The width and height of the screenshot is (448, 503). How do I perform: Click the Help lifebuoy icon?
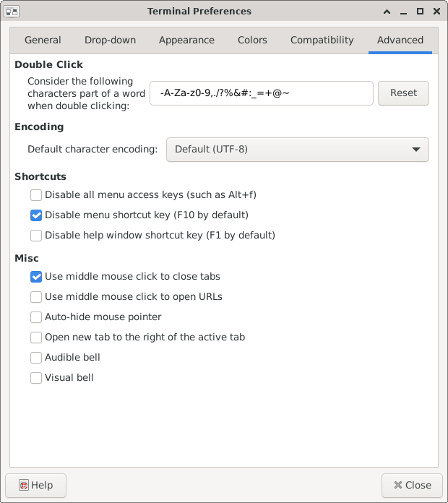tap(24, 485)
